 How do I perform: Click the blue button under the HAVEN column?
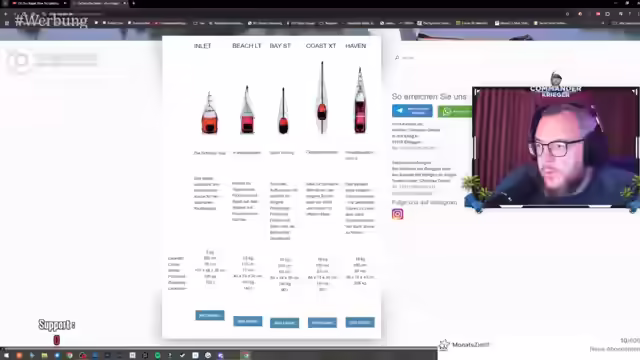[x=360, y=322]
